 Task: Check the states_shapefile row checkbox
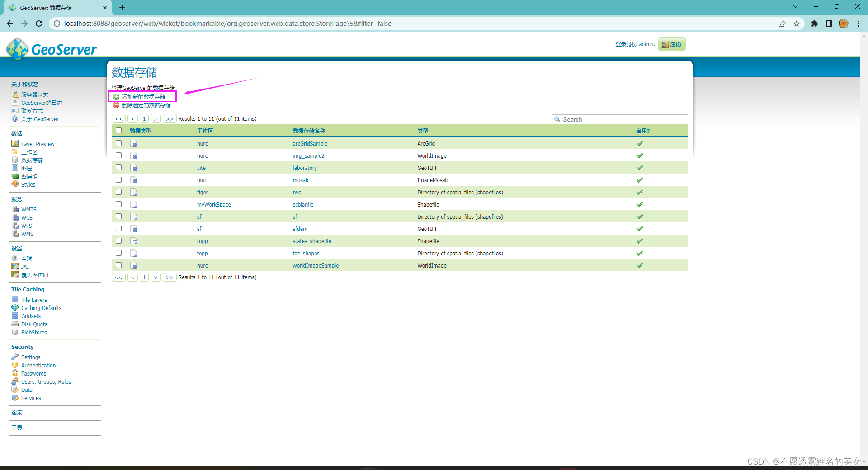click(x=118, y=240)
